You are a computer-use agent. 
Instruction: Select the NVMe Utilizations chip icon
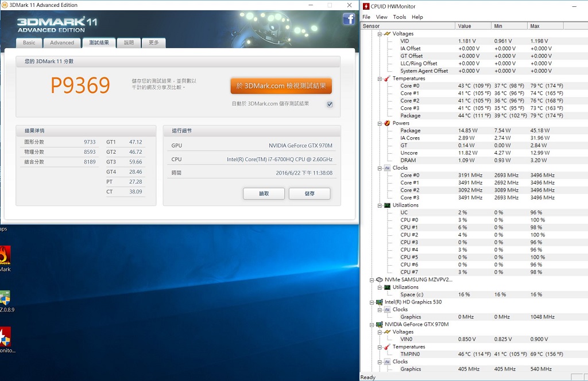pyautogui.click(x=388, y=287)
